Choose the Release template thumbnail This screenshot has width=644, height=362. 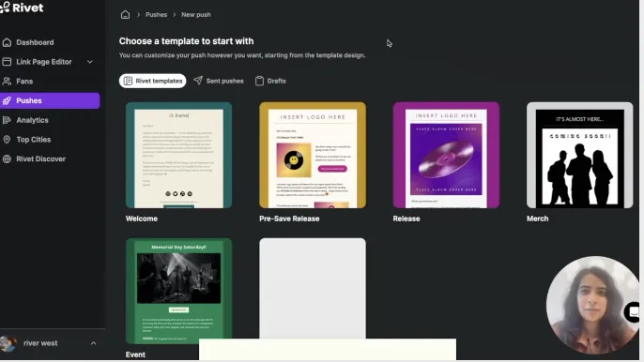point(446,155)
